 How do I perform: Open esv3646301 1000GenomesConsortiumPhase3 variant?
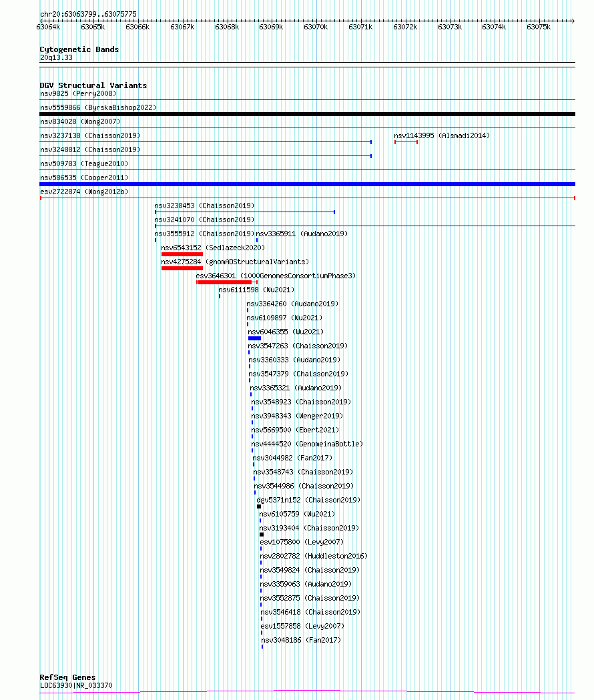(276, 276)
